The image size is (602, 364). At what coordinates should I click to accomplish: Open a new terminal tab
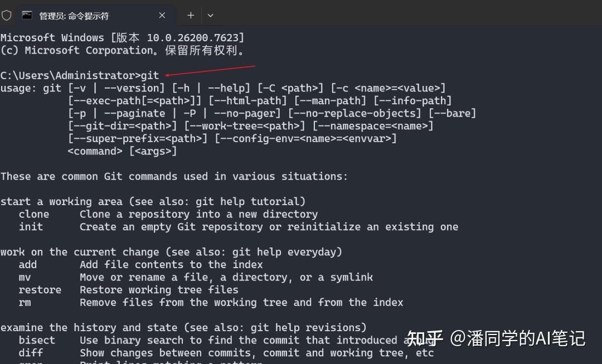coord(190,16)
